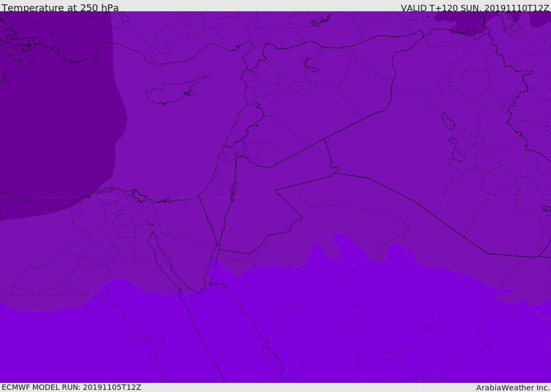This screenshot has height=392, width=551.
Task: Click the 'Temperature at 250 hPa' title text
Action: pyautogui.click(x=60, y=8)
